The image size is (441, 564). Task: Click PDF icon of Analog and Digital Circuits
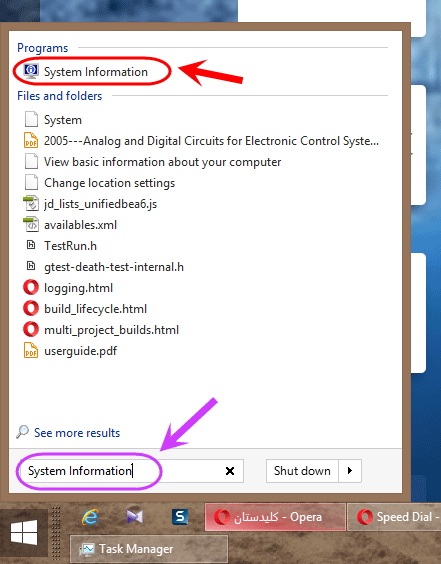point(31,140)
